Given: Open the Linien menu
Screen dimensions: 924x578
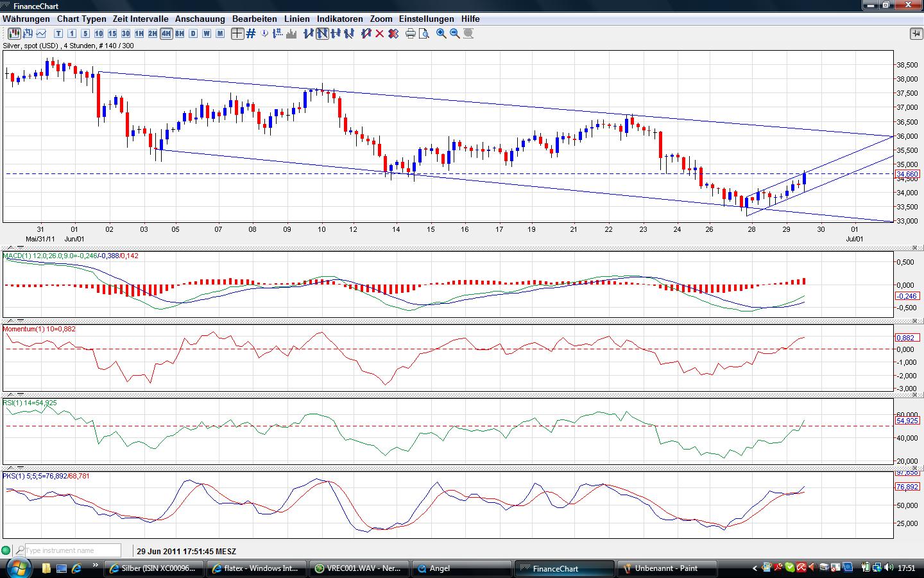Looking at the screenshot, I should (x=296, y=19).
